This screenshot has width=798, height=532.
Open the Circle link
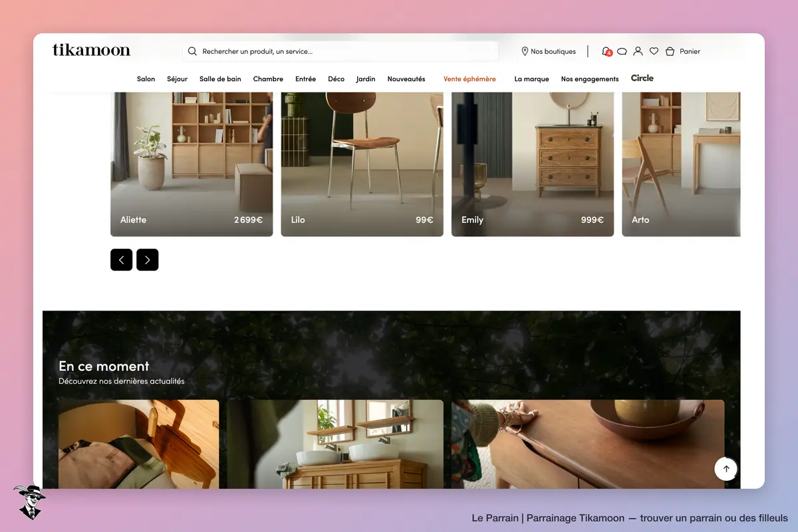click(x=642, y=78)
